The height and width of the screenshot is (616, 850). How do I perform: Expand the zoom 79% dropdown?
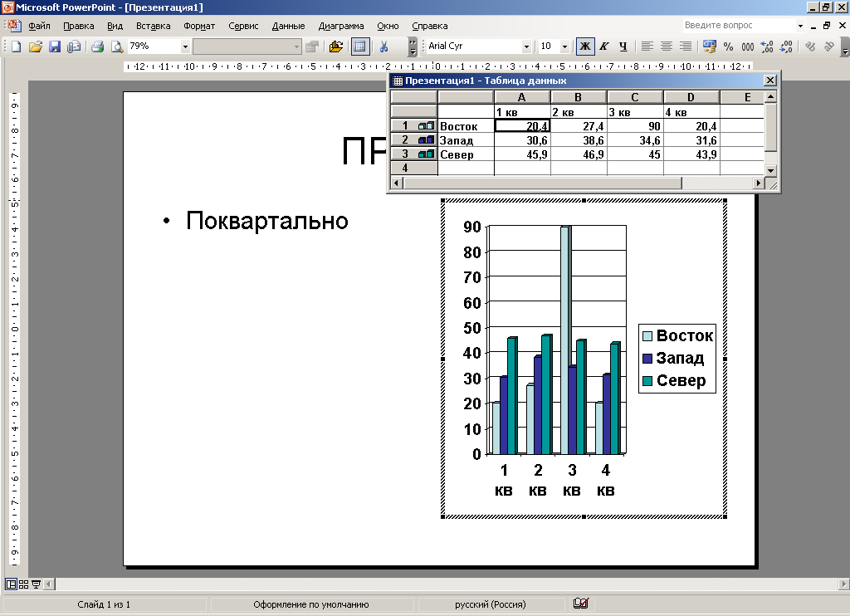coord(185,46)
